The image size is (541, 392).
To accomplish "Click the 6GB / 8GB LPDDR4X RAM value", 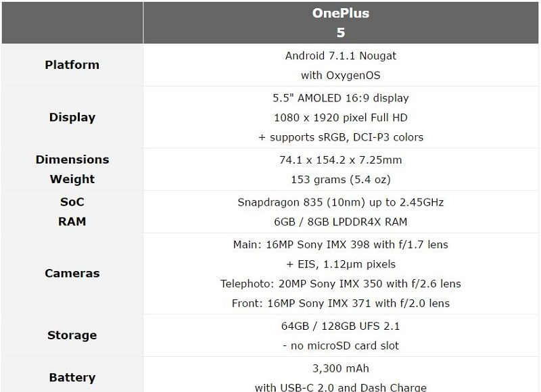I will (341, 222).
